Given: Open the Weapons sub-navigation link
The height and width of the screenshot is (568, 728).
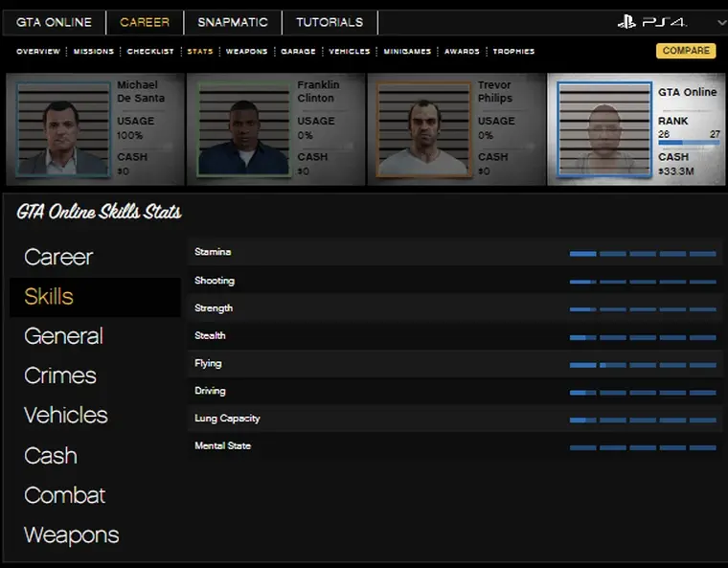Looking at the screenshot, I should click(x=246, y=52).
